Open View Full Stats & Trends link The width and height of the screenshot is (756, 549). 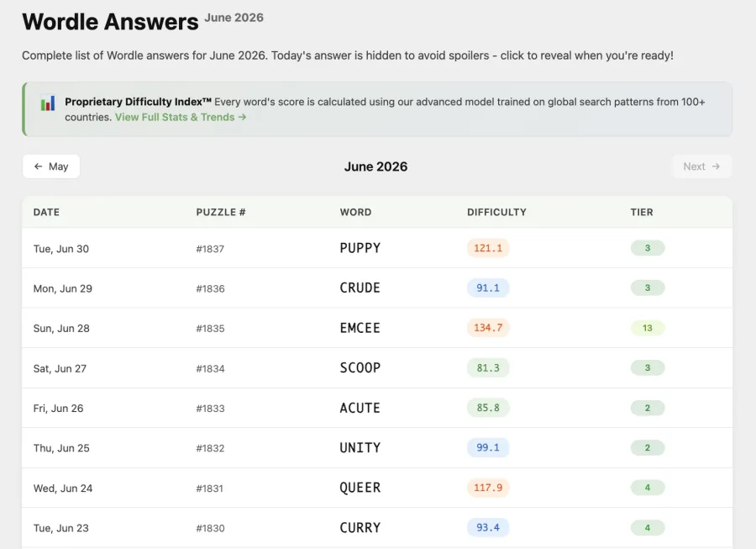coord(181,117)
